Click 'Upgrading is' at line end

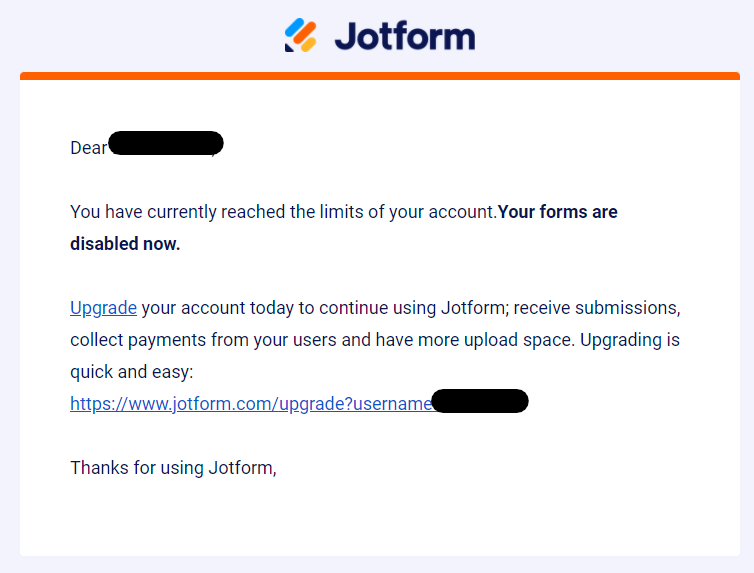tap(630, 340)
